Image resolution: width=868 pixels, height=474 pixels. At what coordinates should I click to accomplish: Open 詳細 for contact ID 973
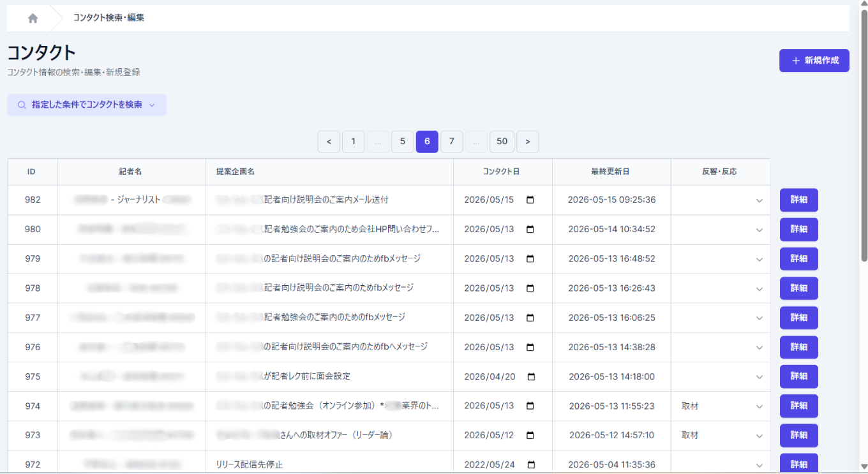click(799, 435)
